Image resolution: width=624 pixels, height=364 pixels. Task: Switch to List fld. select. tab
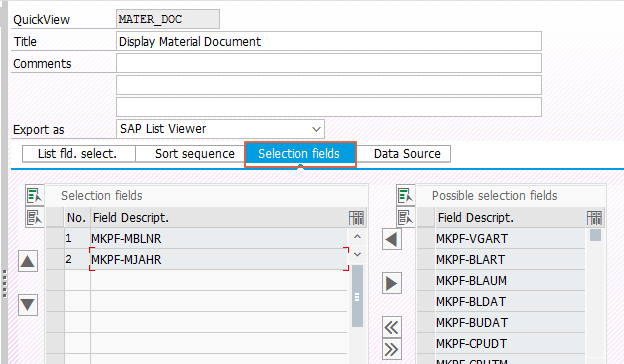[x=78, y=154]
